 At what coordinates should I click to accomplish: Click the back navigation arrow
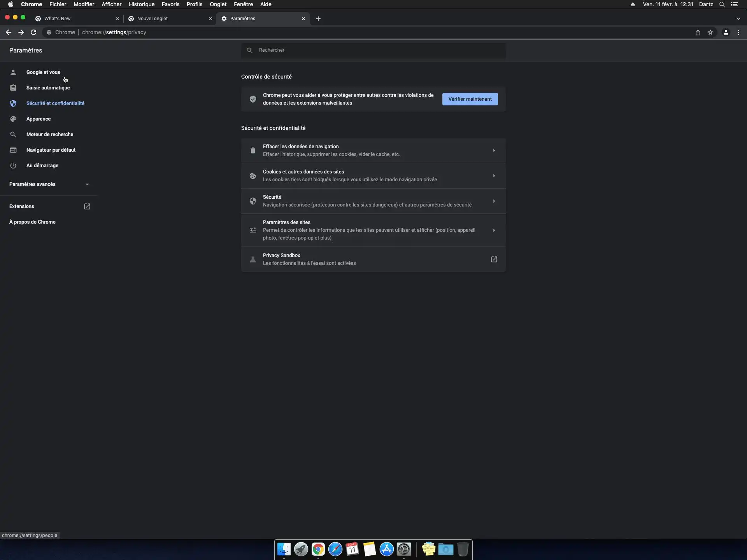9,32
